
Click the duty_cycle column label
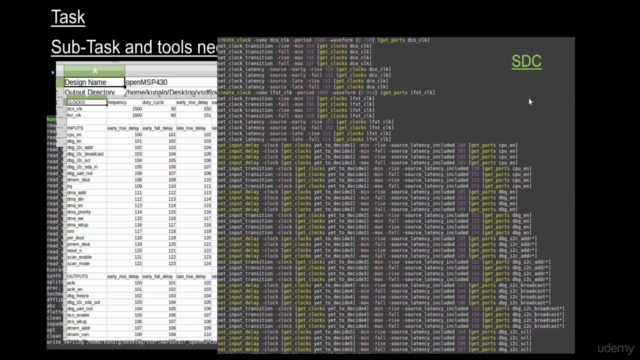153,102
